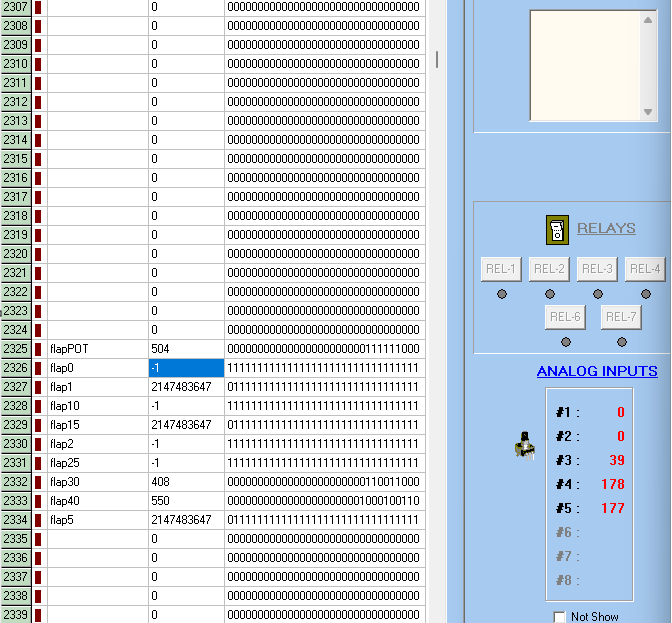This screenshot has height=623, width=672.
Task: Click analog input #4 value 178
Action: [613, 484]
